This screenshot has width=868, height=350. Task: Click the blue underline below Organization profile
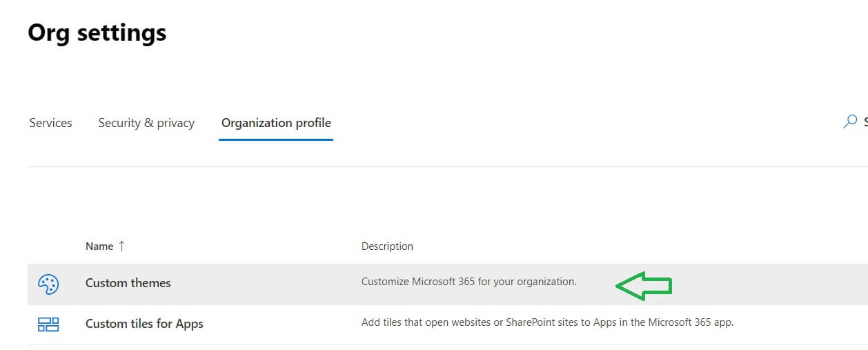(276, 139)
